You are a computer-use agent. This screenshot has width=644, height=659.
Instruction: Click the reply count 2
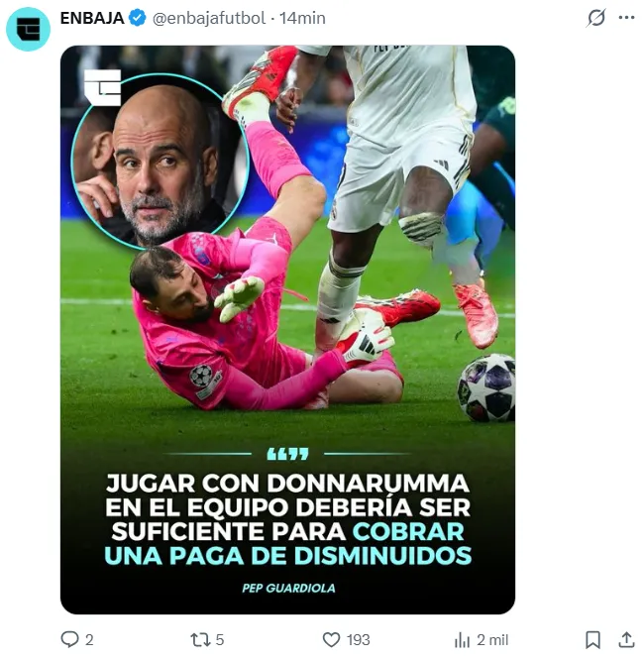(89, 640)
